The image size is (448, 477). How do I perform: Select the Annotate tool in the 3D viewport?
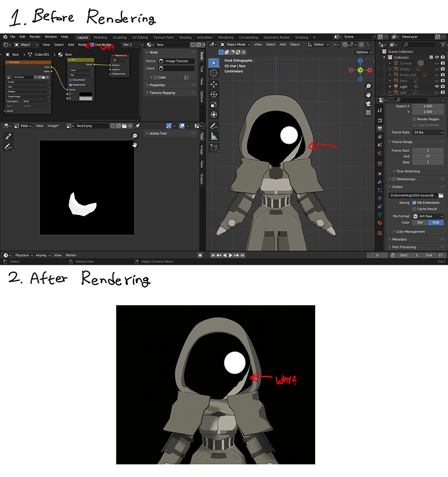click(214, 126)
